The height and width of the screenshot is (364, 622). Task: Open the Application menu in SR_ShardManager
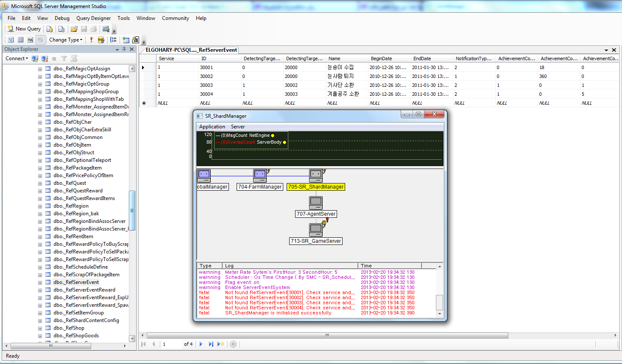tap(212, 127)
